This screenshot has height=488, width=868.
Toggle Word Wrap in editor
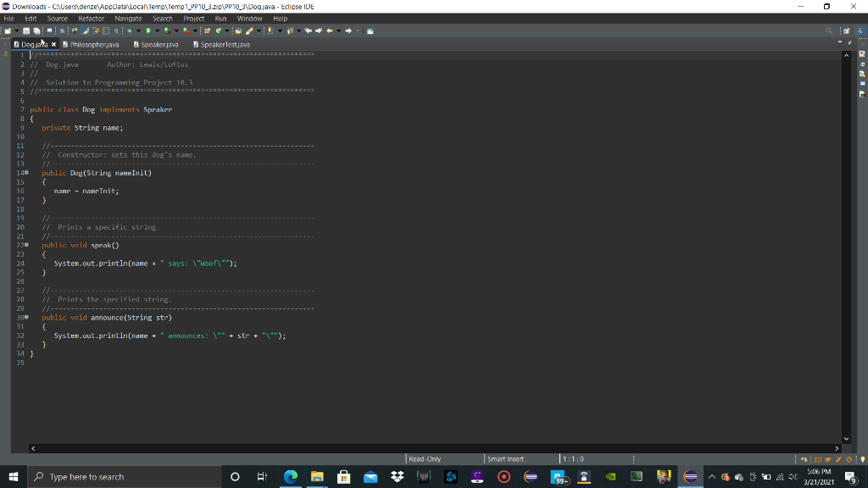tap(96, 31)
